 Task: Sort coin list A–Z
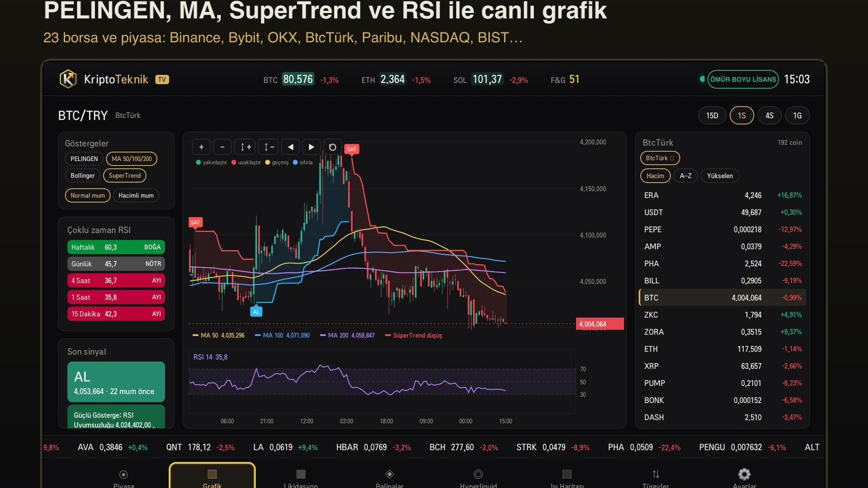pos(686,176)
